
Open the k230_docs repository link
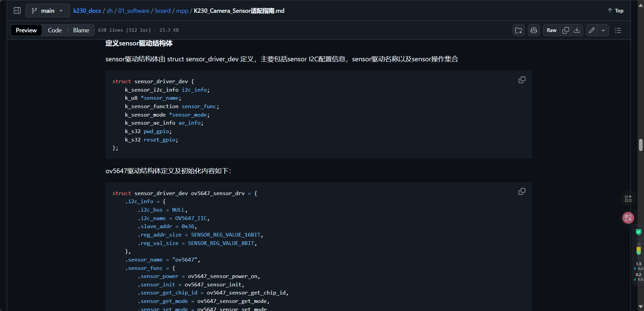coord(87,11)
